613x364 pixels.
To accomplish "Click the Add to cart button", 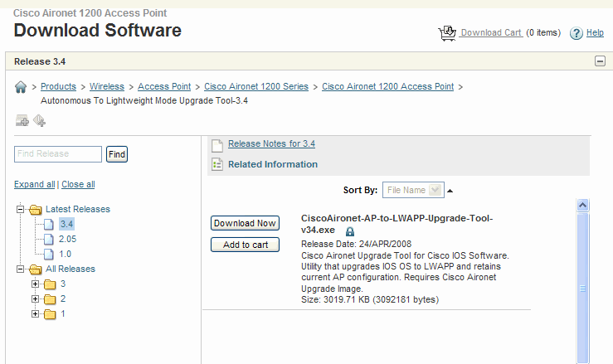I will tap(245, 245).
